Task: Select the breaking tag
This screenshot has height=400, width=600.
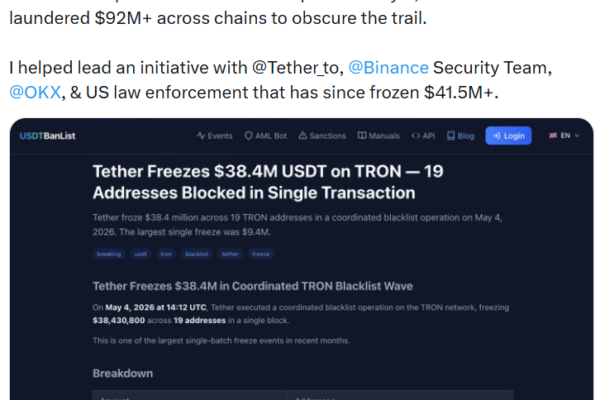Action: tap(109, 254)
